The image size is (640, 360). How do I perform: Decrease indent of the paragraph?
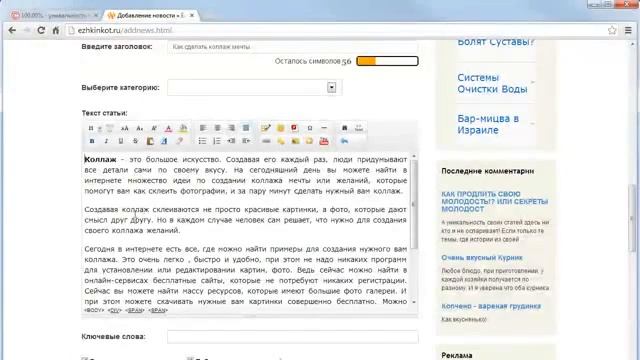pos(231,141)
